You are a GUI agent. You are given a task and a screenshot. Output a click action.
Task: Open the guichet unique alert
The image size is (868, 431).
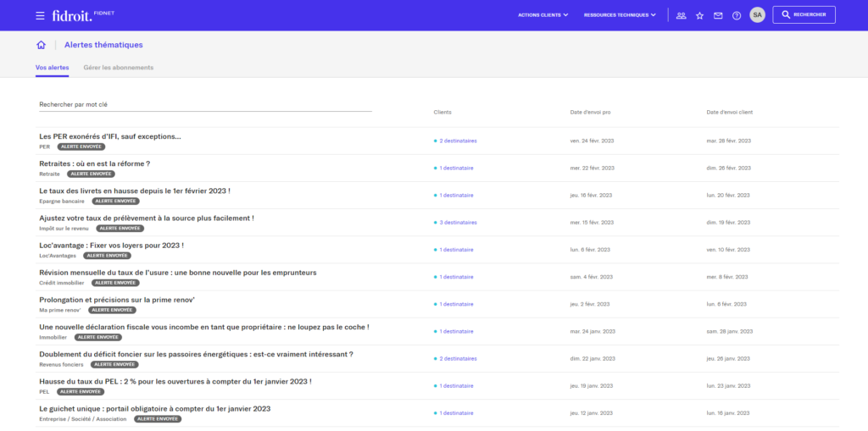tap(155, 408)
